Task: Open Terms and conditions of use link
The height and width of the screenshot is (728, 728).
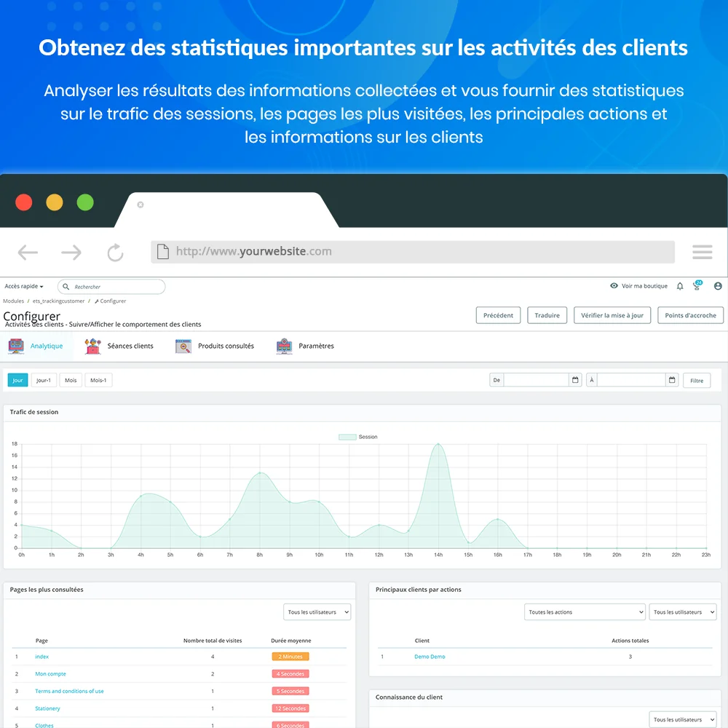Action: (69, 692)
